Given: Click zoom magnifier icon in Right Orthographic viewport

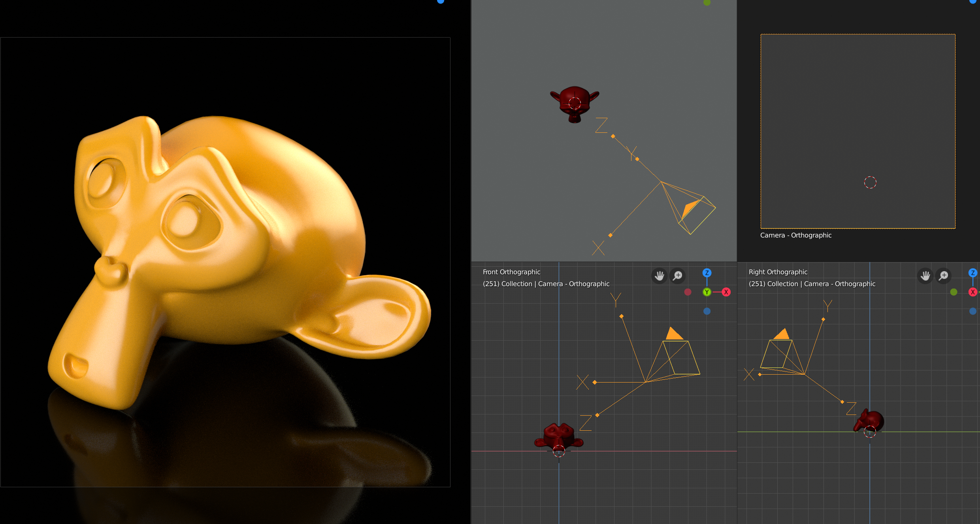Looking at the screenshot, I should pos(944,275).
